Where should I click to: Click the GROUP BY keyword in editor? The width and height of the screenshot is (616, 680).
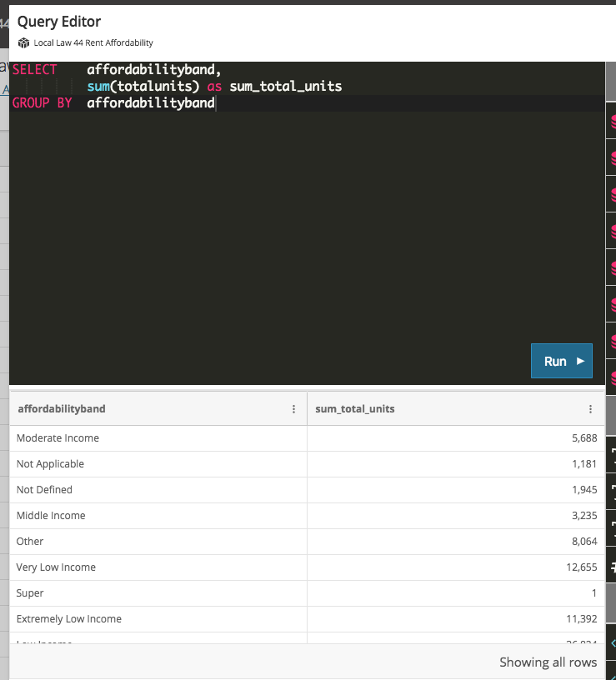coord(42,102)
